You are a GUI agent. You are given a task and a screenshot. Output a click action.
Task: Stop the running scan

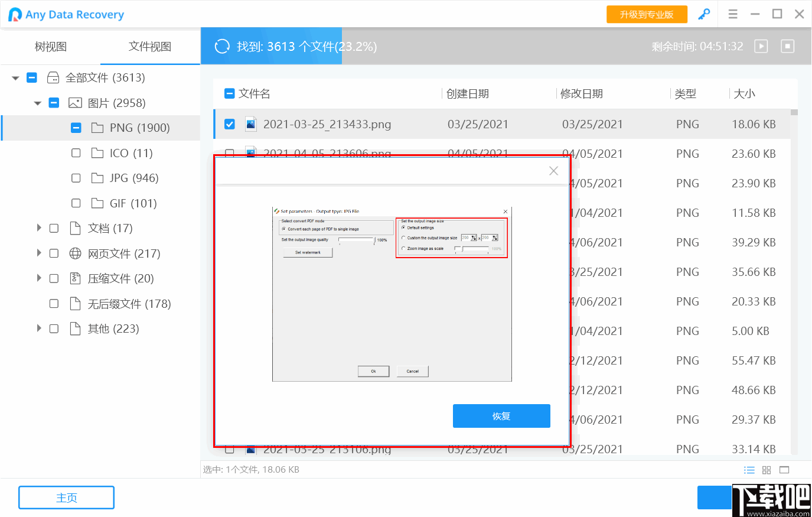(788, 46)
